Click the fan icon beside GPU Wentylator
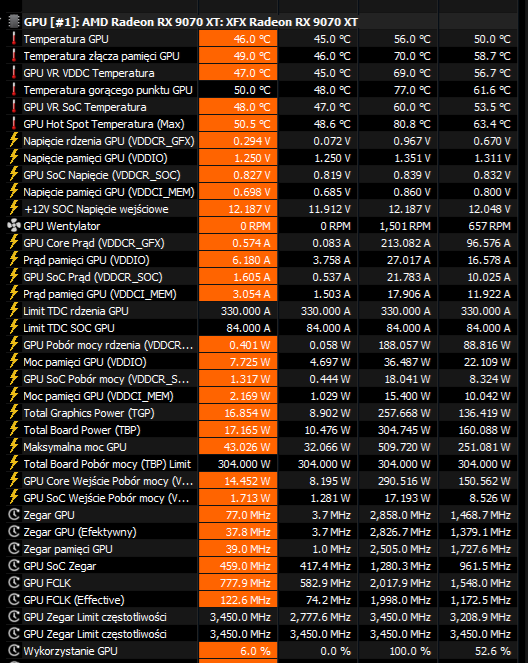 pyautogui.click(x=14, y=226)
